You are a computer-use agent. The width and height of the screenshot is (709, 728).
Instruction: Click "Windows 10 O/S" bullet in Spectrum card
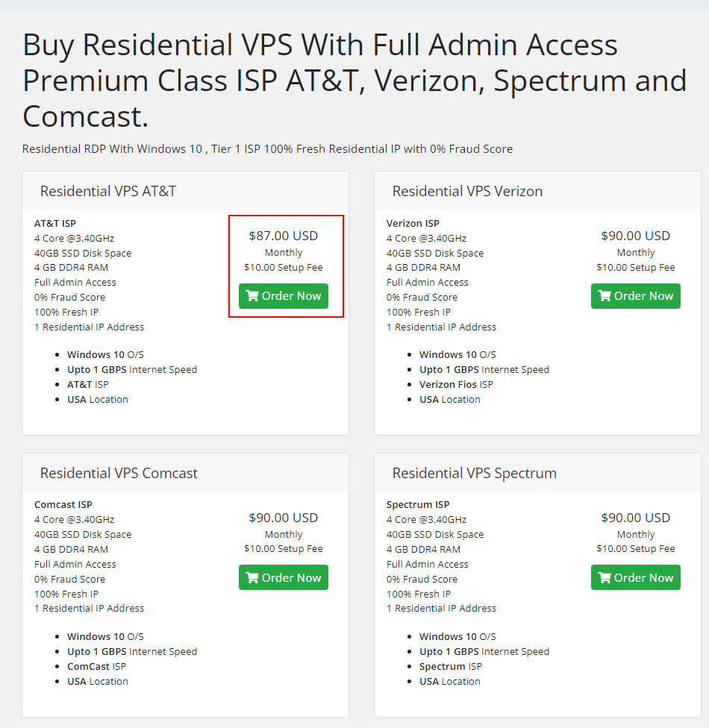click(x=457, y=636)
